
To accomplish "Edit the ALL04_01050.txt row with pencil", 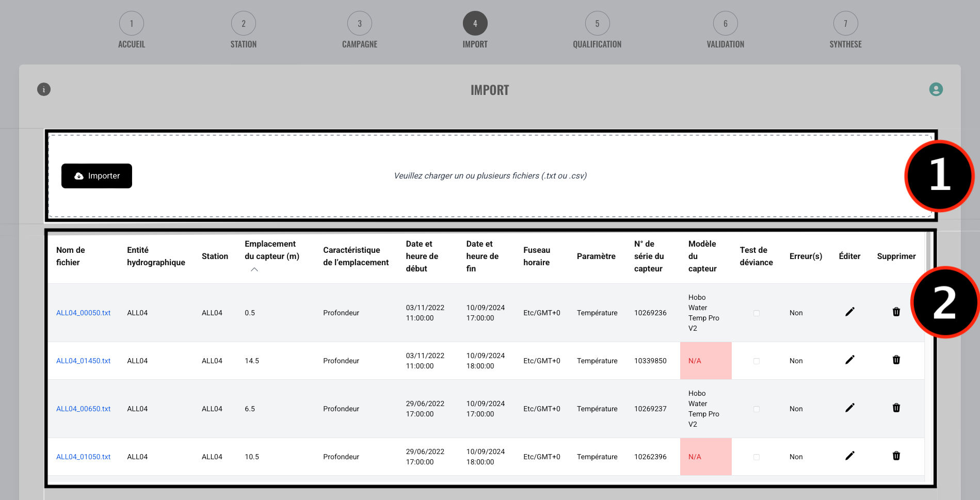I will [849, 456].
